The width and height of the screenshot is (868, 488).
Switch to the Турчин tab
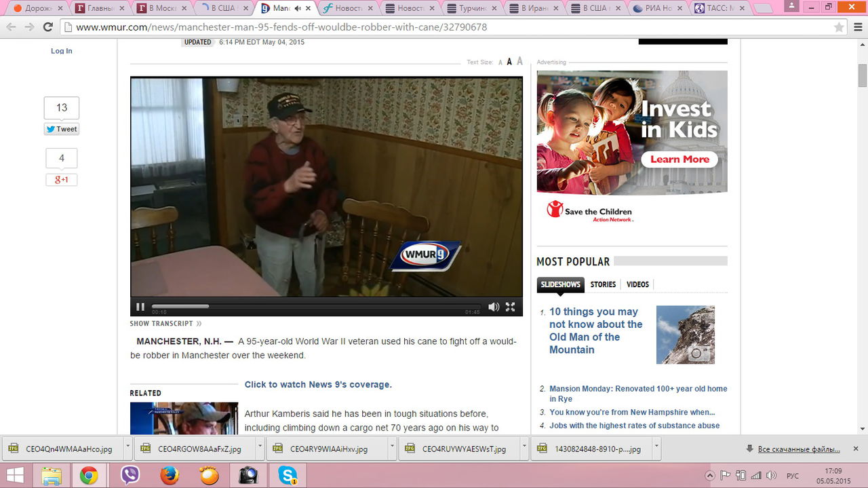(471, 8)
